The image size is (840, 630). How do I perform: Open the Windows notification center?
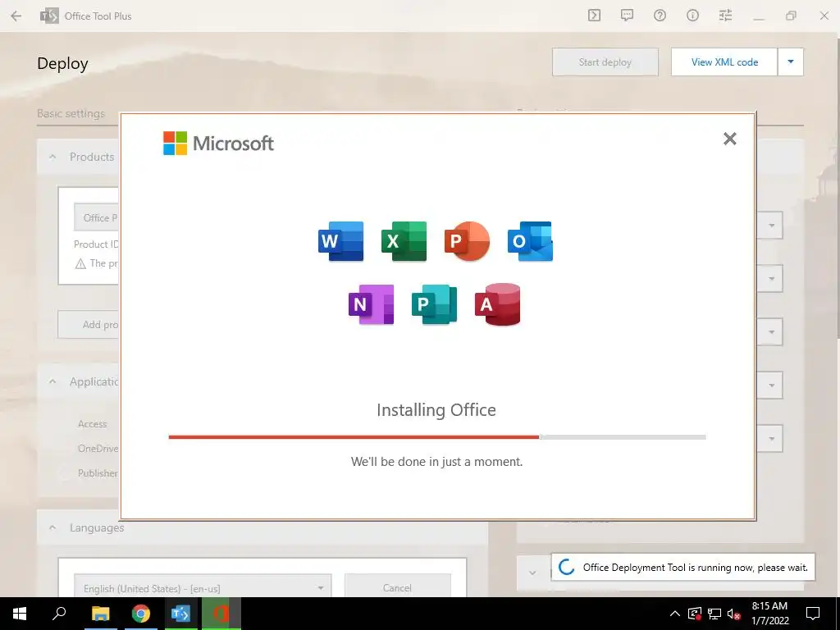tap(813, 614)
